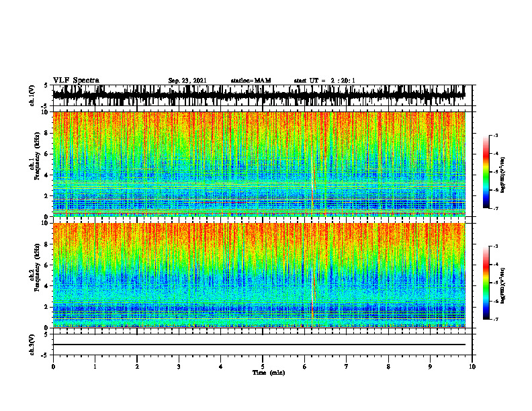Click the ch.1 frequency axis 4 tick label
532x411 pixels.
click(x=47, y=175)
